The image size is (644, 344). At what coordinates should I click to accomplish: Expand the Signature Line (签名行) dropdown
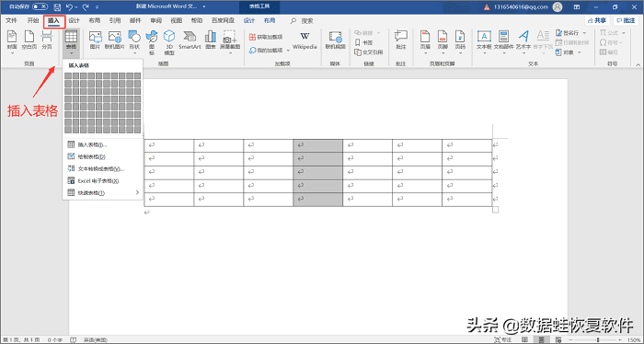point(584,33)
